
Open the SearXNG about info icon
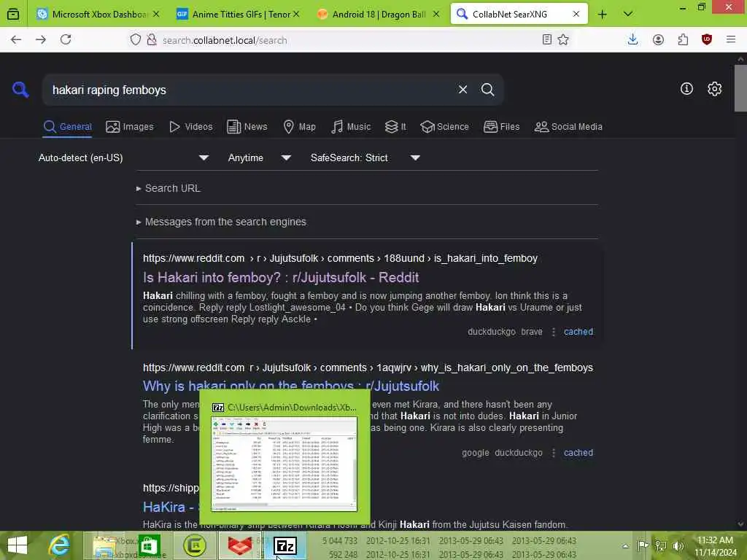[686, 88]
